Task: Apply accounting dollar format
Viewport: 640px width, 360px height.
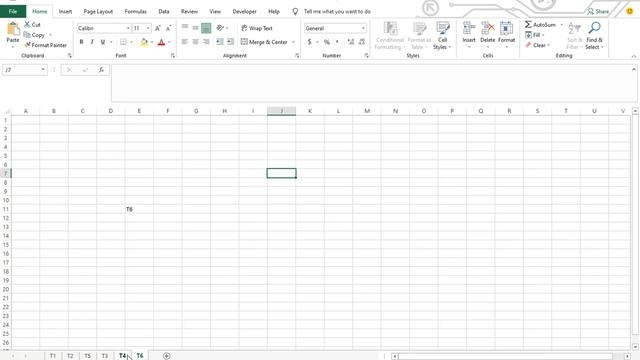Action: tap(309, 42)
